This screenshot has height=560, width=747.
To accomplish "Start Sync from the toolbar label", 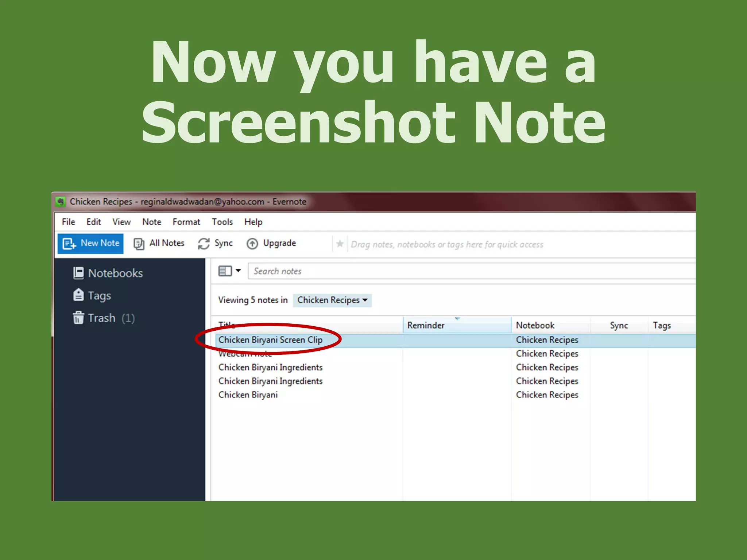I will [x=223, y=243].
